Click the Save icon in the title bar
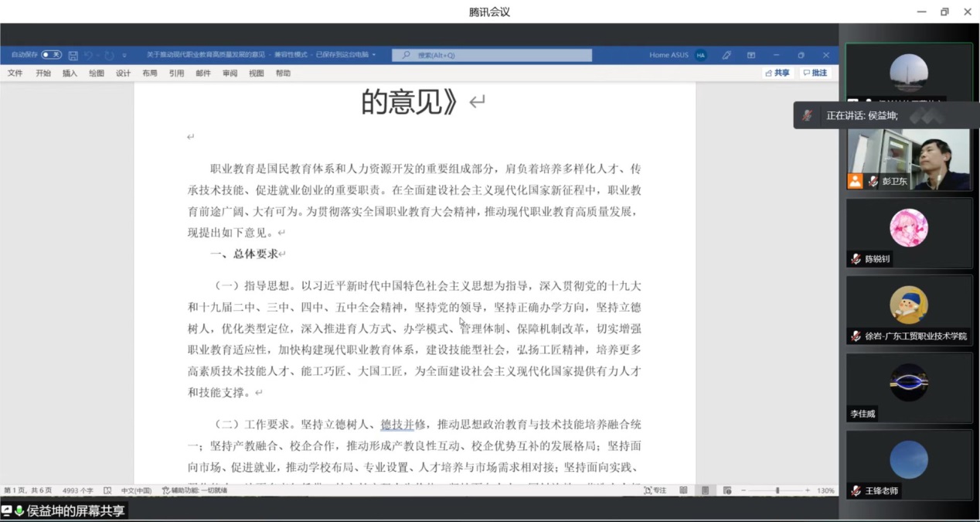 coord(73,55)
